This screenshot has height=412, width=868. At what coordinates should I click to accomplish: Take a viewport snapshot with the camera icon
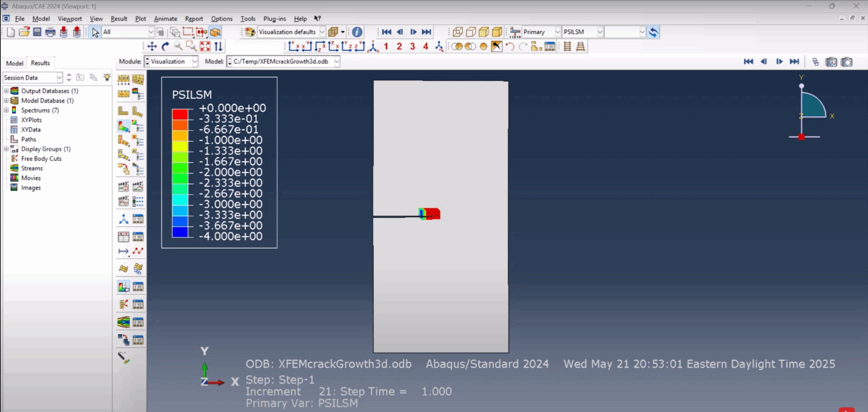click(x=847, y=62)
